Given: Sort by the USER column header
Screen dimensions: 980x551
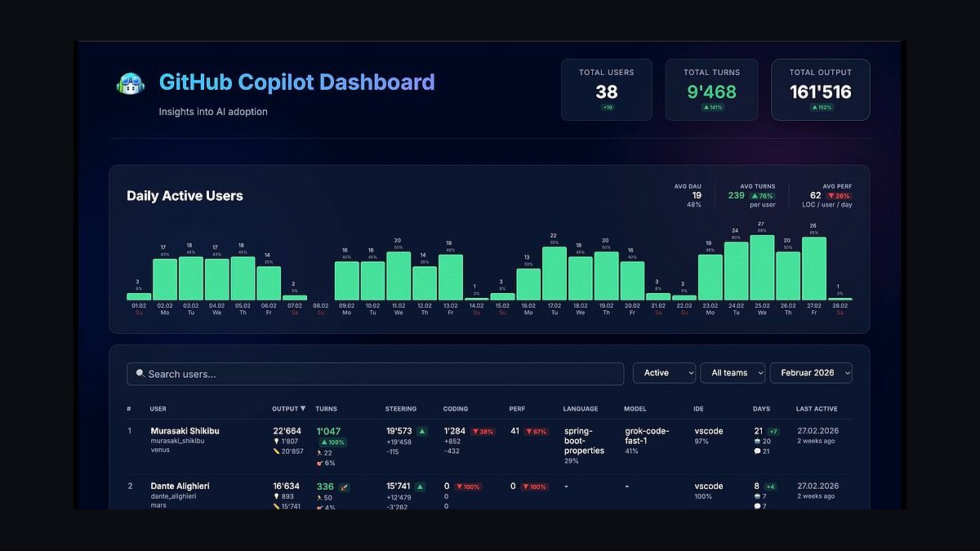Looking at the screenshot, I should [x=158, y=409].
